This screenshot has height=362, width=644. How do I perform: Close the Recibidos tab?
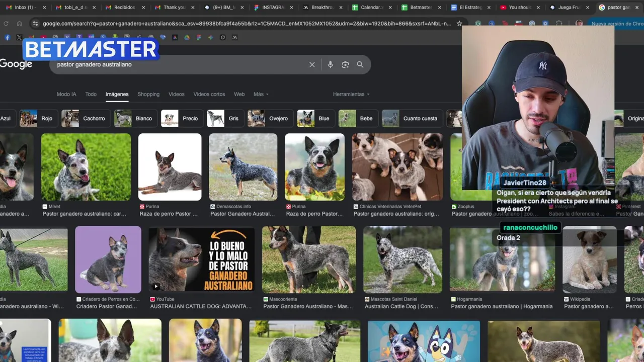click(143, 8)
